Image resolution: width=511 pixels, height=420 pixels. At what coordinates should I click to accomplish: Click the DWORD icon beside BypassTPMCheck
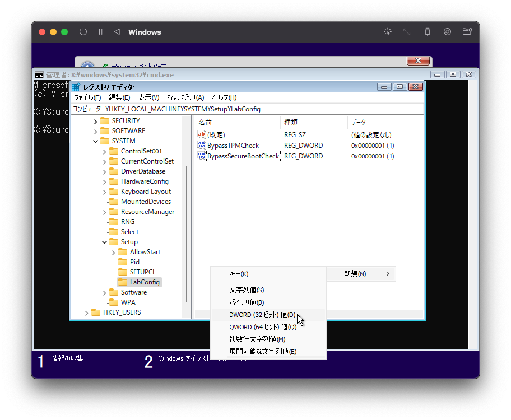click(201, 145)
